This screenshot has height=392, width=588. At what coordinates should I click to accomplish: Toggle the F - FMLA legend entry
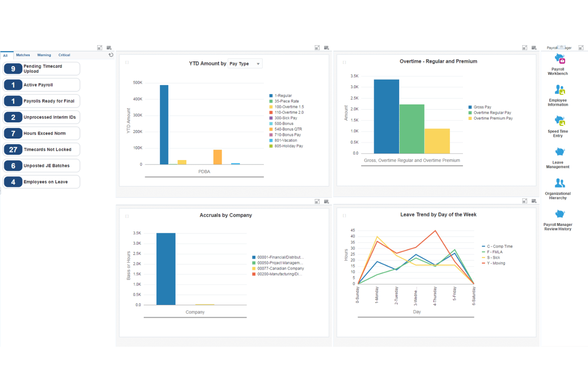click(x=492, y=252)
